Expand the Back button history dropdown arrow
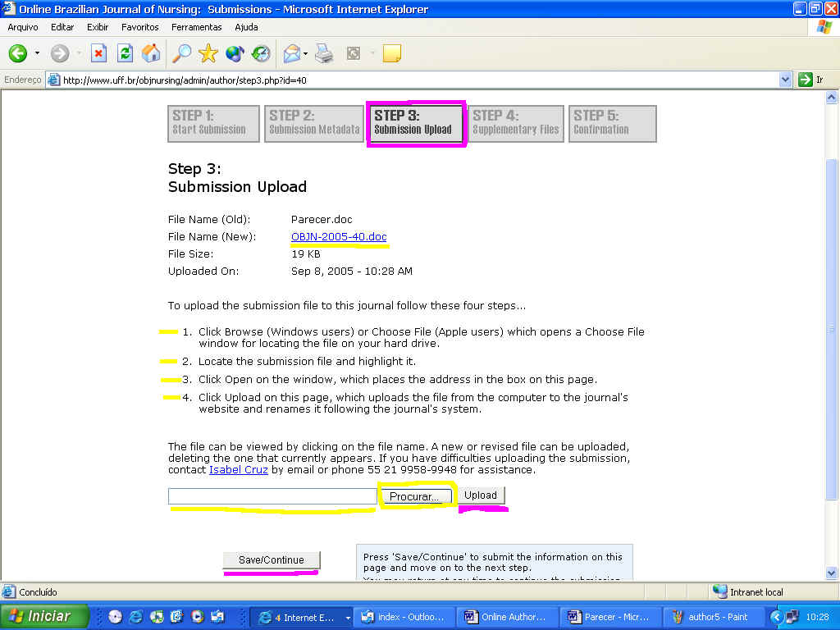Image resolution: width=840 pixels, height=630 pixels. [37, 54]
